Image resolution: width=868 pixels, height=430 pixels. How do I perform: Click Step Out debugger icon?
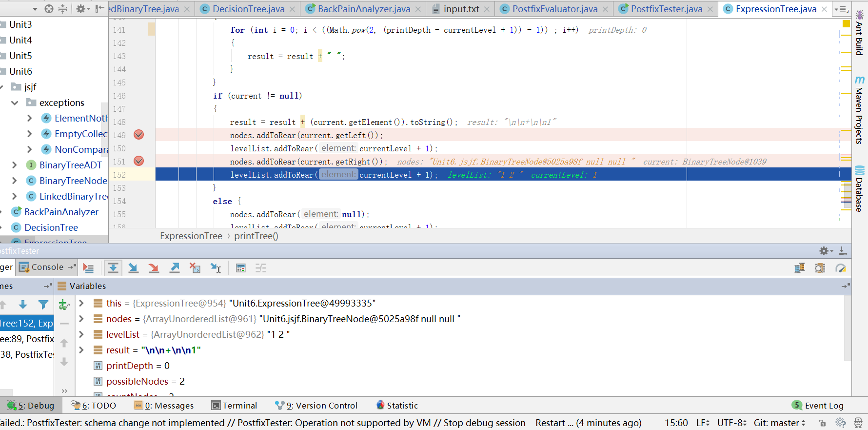(174, 267)
